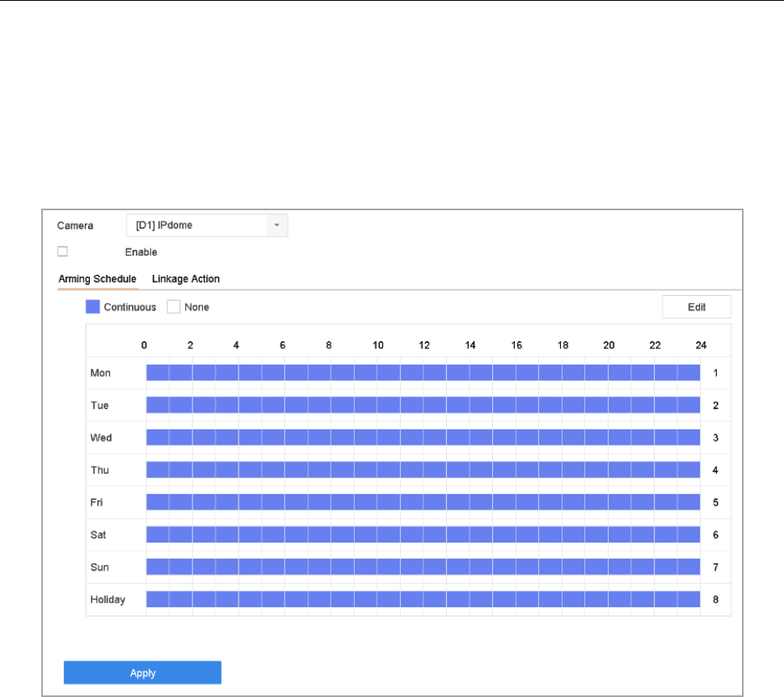Open the Linkage Action tab

click(186, 279)
